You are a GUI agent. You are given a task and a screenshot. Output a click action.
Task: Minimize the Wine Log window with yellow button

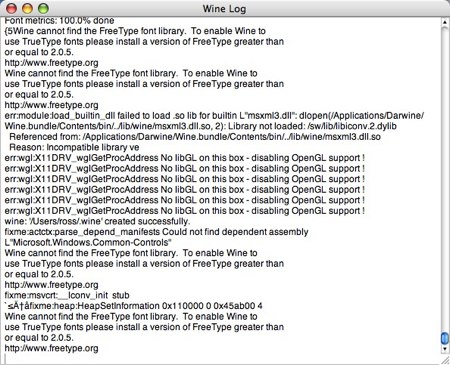[27, 8]
